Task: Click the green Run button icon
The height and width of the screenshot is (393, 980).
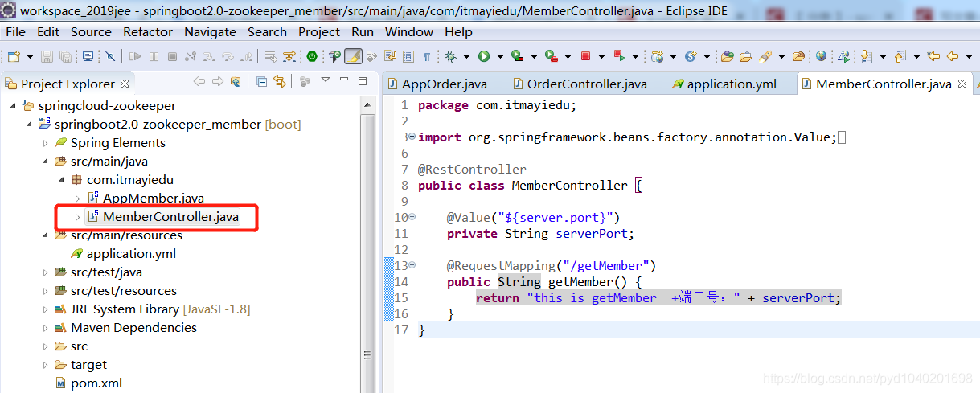Action: [x=483, y=56]
